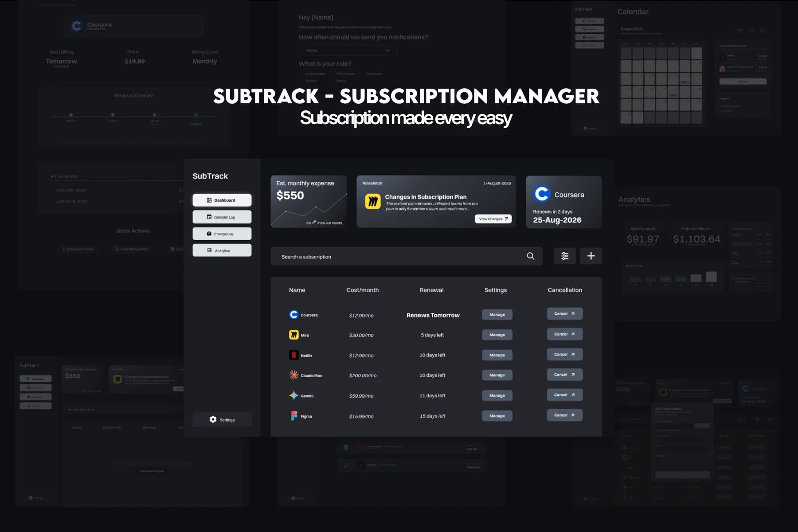Click the "15 days left" renewal text
The height and width of the screenshot is (532, 798).
point(432,416)
